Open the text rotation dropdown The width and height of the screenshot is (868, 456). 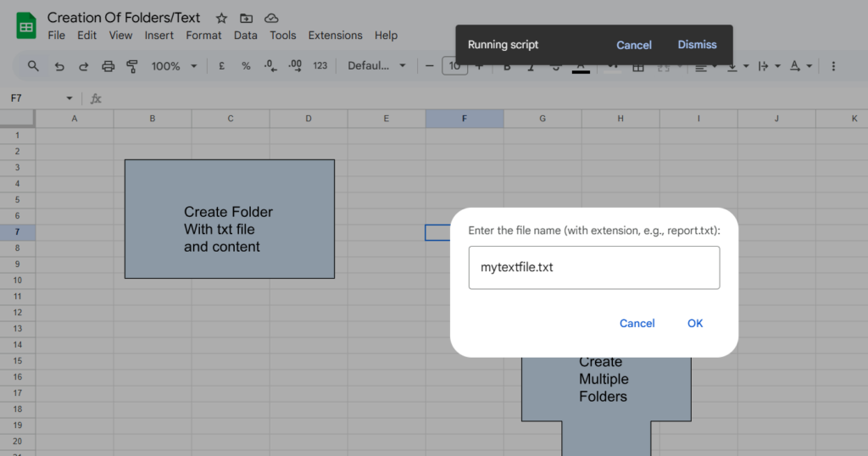click(x=800, y=67)
